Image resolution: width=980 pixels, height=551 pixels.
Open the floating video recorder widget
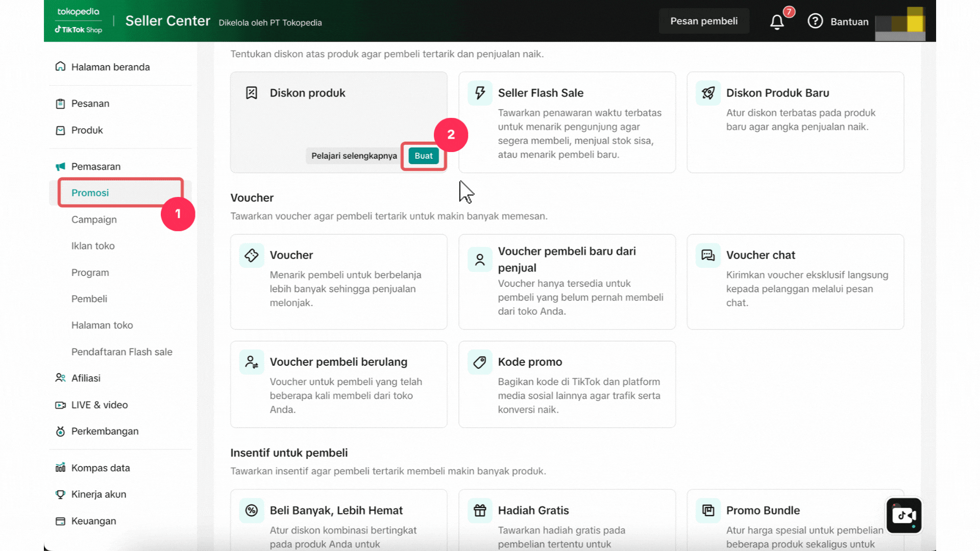tap(903, 515)
